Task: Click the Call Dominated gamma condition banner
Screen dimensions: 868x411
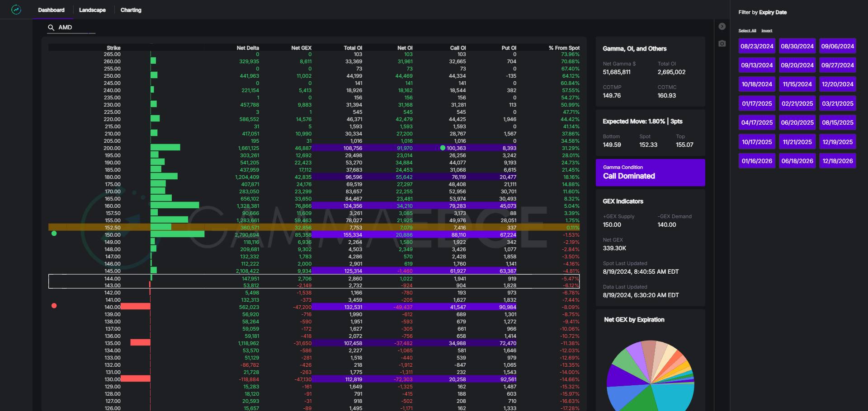Action: point(650,173)
